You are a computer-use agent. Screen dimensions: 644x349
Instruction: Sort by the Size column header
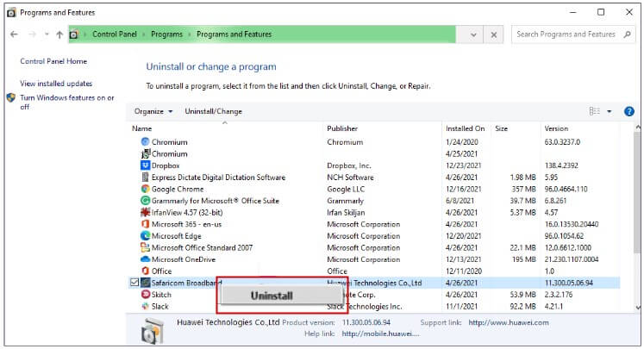(501, 128)
